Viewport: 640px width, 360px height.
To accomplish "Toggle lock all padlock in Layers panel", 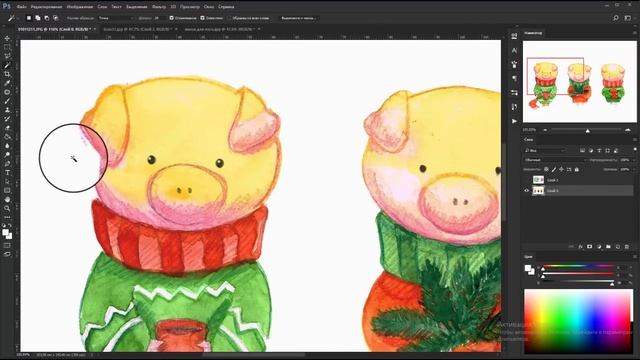I will [577, 169].
